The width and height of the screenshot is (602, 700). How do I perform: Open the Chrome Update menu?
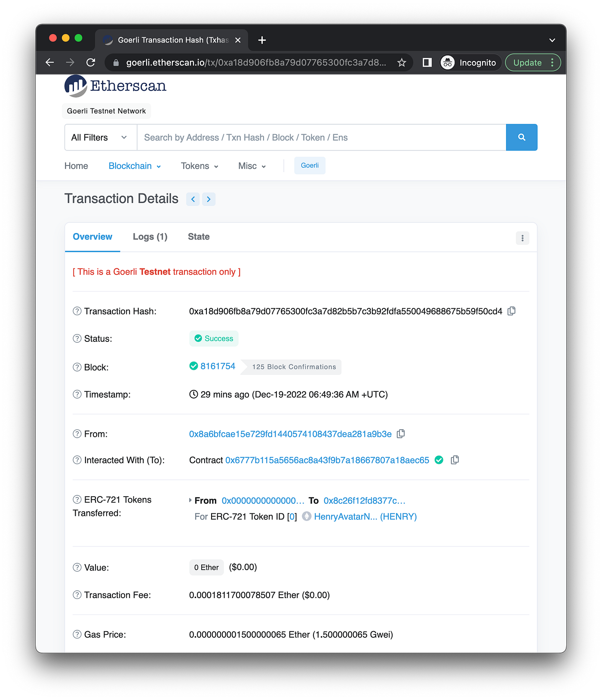coord(533,63)
